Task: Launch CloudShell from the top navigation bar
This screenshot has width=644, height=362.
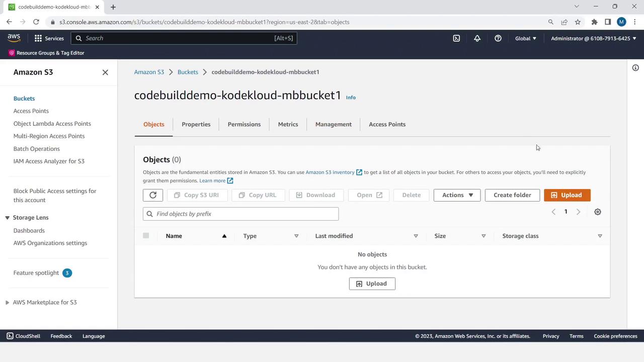Action: [x=456, y=38]
